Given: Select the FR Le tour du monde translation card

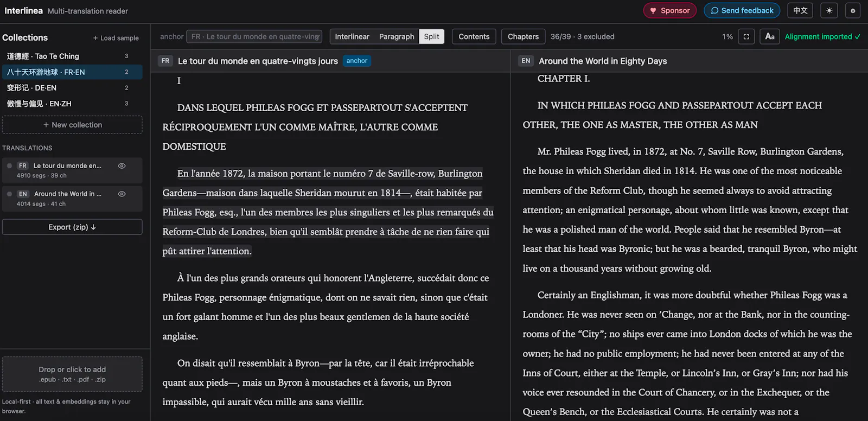Looking at the screenshot, I should [x=72, y=170].
